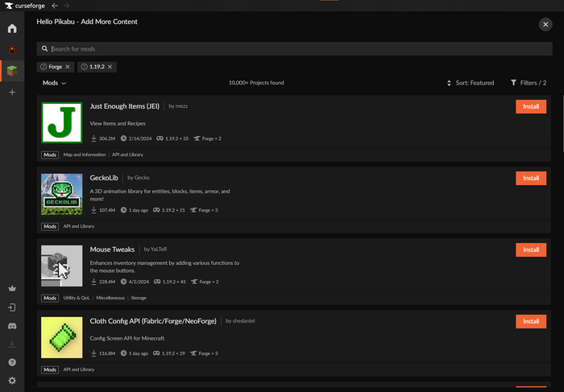Remove the Forge filter chip
This screenshot has width=564, height=392.
coord(68,67)
